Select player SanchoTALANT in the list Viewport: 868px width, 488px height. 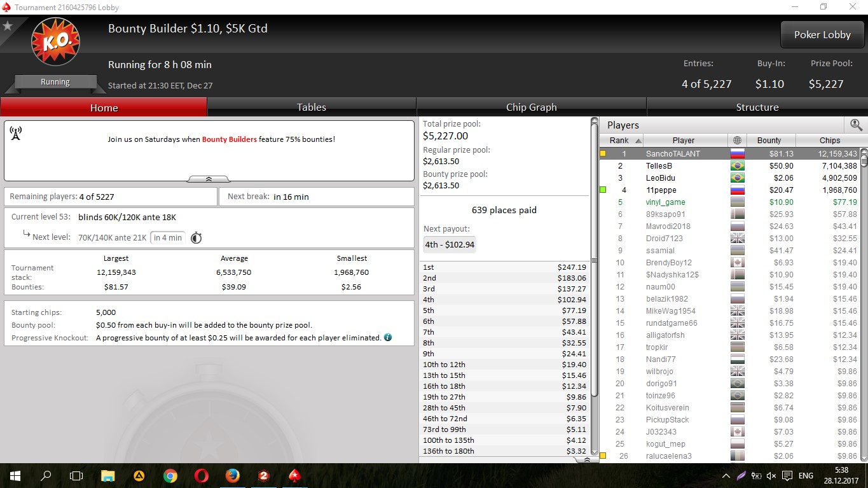[x=730, y=153]
